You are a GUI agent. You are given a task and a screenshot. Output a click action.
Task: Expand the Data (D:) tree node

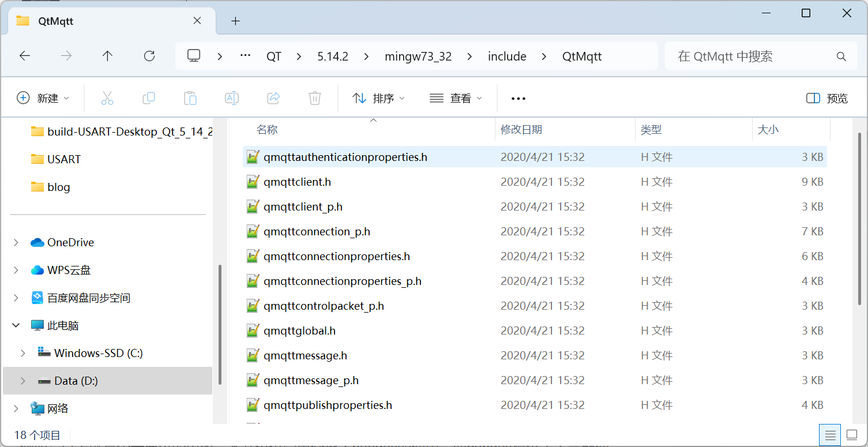pyautogui.click(x=23, y=381)
